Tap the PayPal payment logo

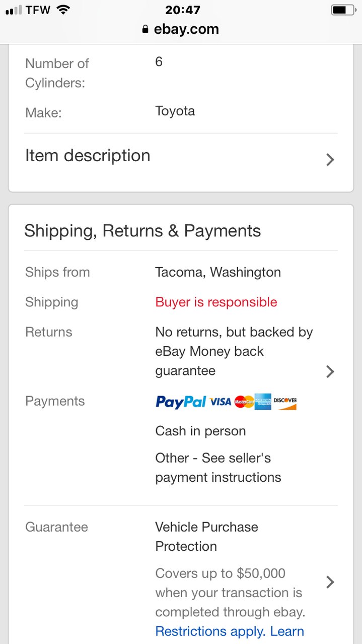(x=181, y=402)
